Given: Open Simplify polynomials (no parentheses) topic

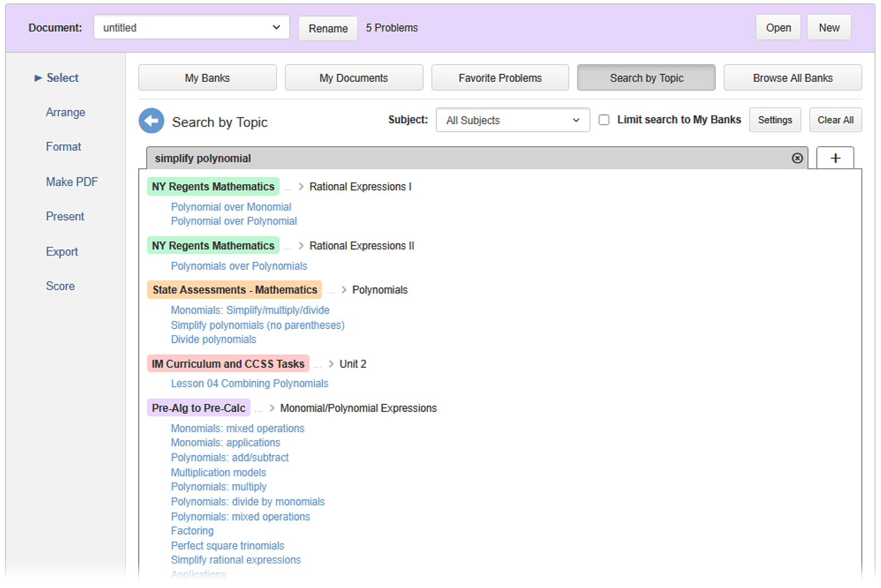Looking at the screenshot, I should click(258, 325).
